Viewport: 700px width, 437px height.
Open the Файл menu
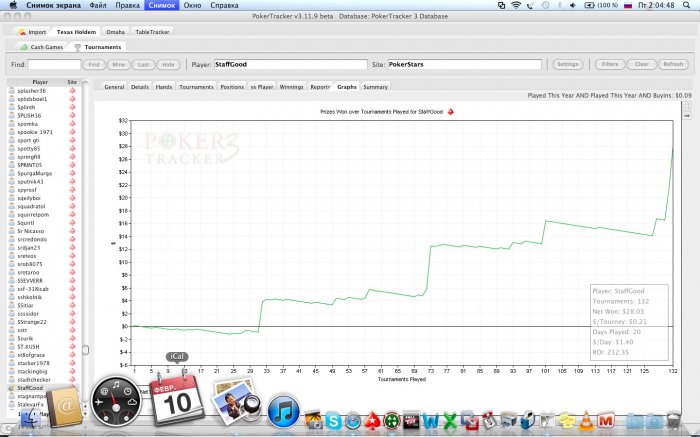click(x=98, y=5)
